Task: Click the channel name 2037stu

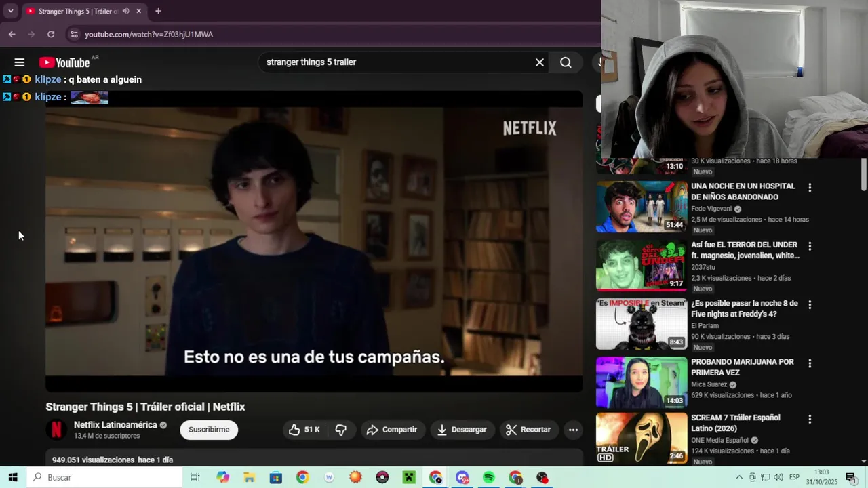Action: (x=703, y=267)
